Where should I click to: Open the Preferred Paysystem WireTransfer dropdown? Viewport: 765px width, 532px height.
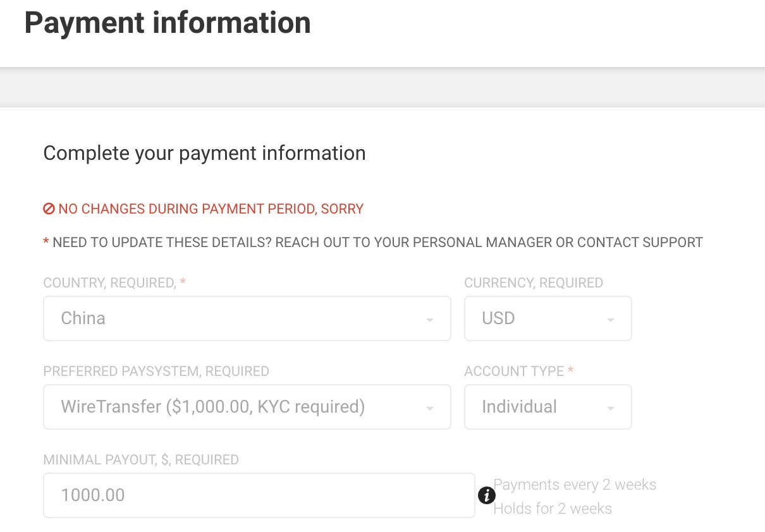click(x=247, y=407)
